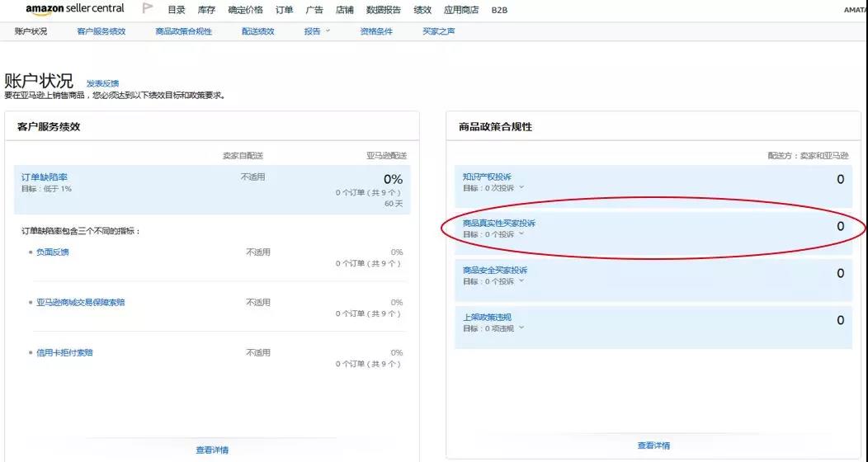Click count 0 beside 上架政策违规

point(840,320)
